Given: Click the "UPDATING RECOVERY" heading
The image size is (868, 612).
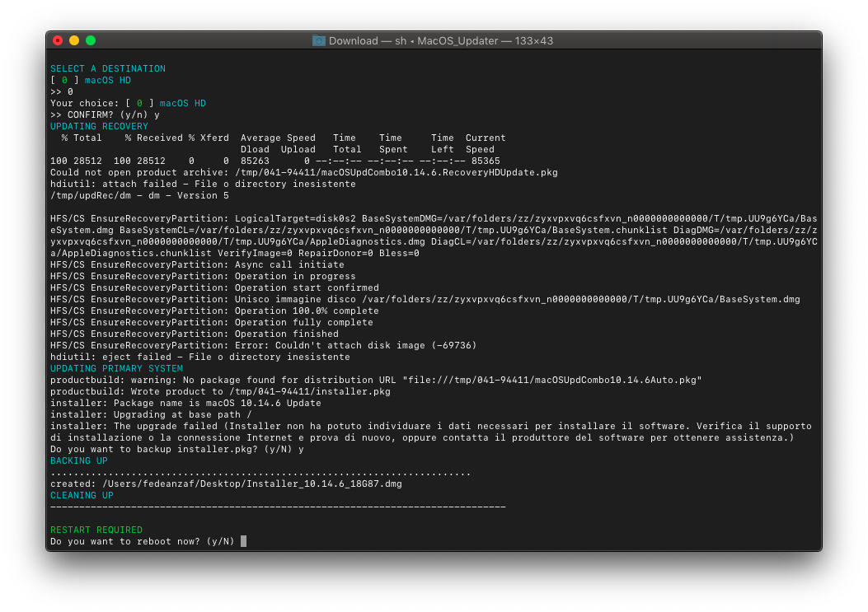Looking at the screenshot, I should click(99, 127).
